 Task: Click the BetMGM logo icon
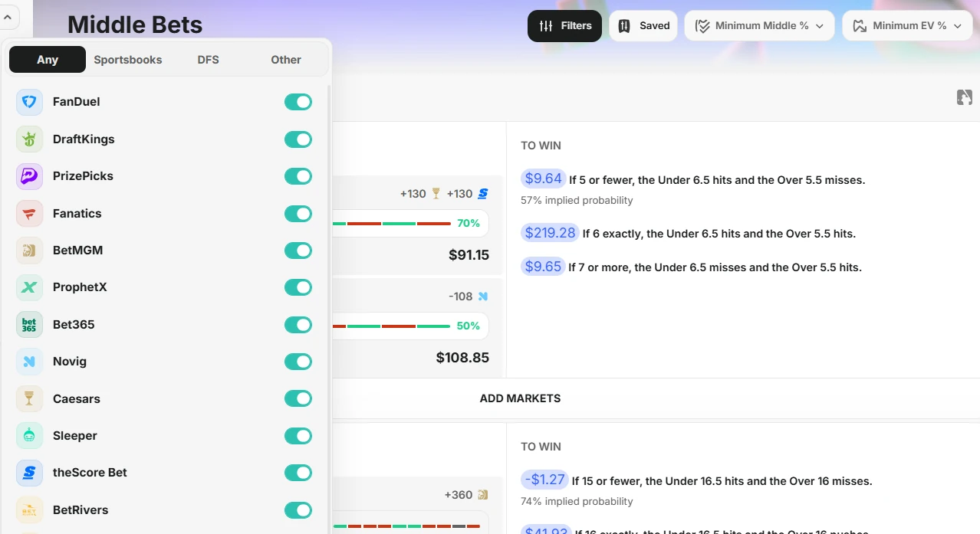coord(29,251)
